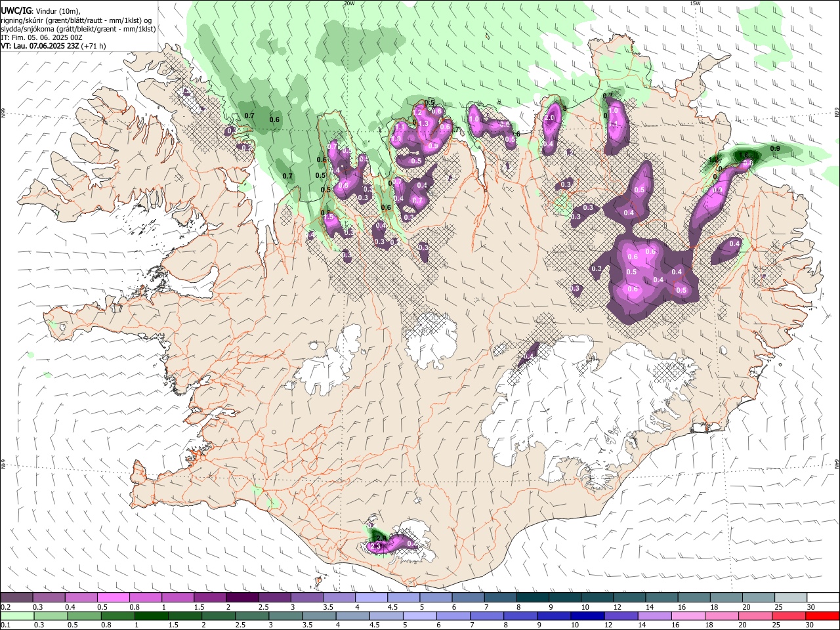Click the blue-grey 4–4.5 swatch on the bottom scale
This screenshot has height=630, width=840.
point(352,616)
